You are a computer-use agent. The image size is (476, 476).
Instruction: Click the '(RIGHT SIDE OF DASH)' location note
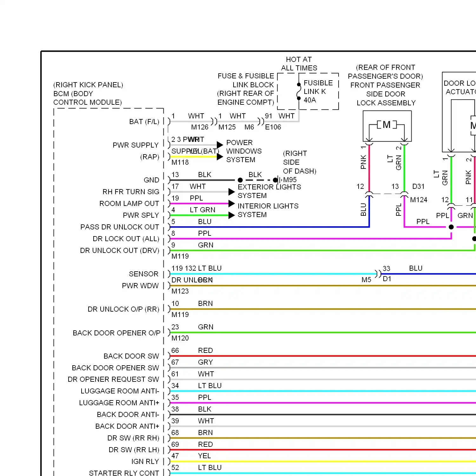[300, 162]
